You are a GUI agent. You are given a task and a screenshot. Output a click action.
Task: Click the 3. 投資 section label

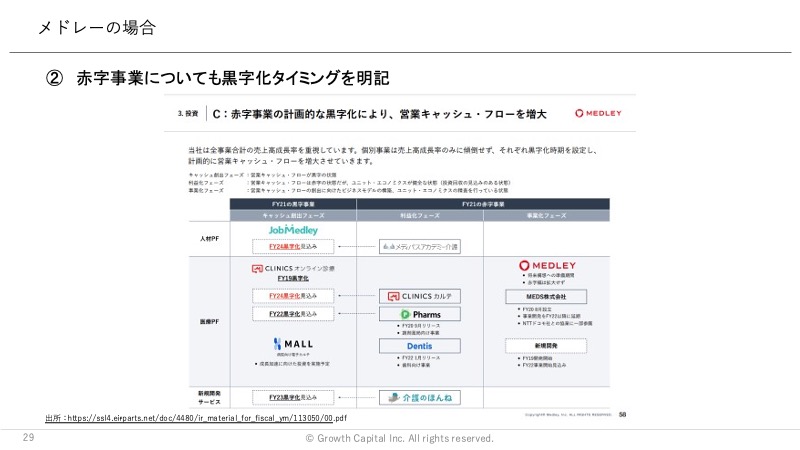[188, 114]
